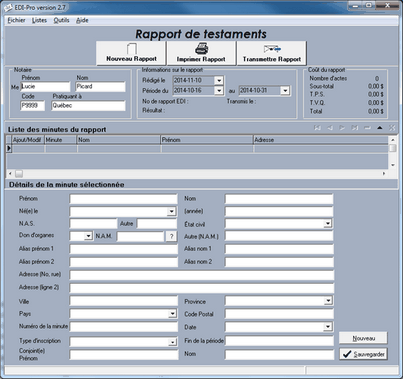403x379 pixels.
Task: Go to last record in minutes navigator
Action: tap(355, 128)
